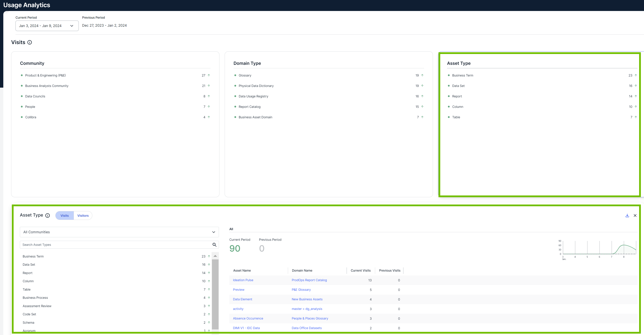The height and width of the screenshot is (335, 644).
Task: Select Code Set asset type
Action: pyautogui.click(x=116, y=314)
